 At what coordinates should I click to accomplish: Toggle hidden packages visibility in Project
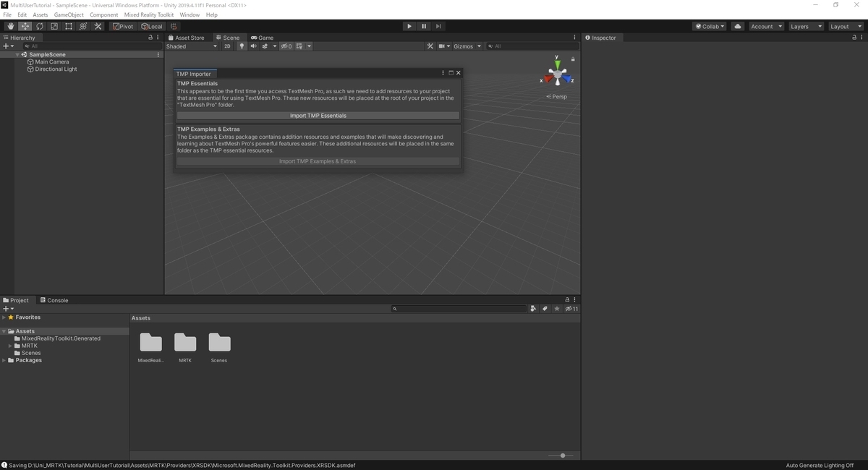[x=571, y=309]
